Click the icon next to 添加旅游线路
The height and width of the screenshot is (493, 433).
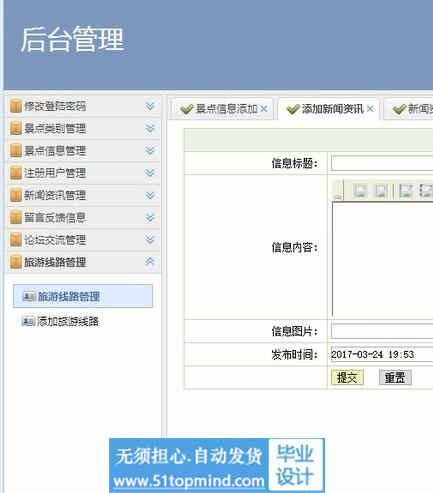pyautogui.click(x=28, y=321)
